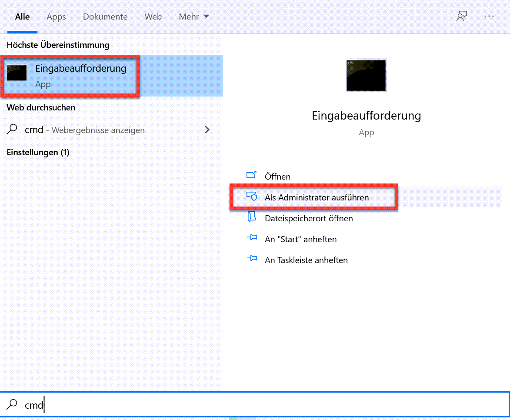Select the Web search tab
This screenshot has width=510, height=420.
click(153, 17)
